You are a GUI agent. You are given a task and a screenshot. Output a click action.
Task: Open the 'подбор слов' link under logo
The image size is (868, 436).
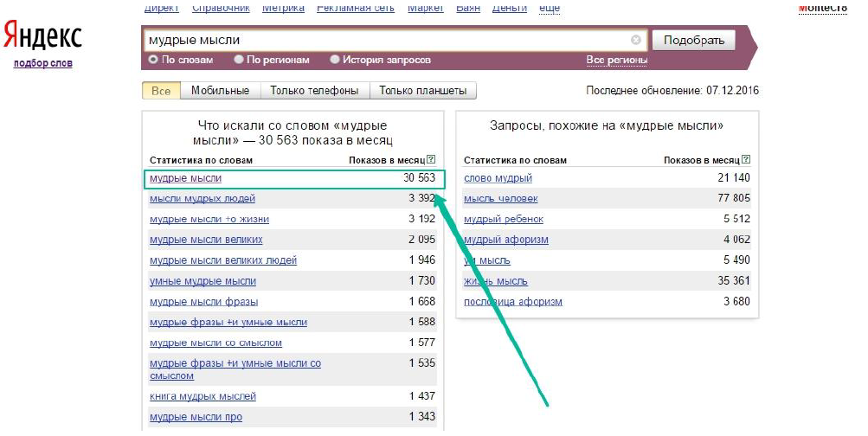[x=43, y=63]
